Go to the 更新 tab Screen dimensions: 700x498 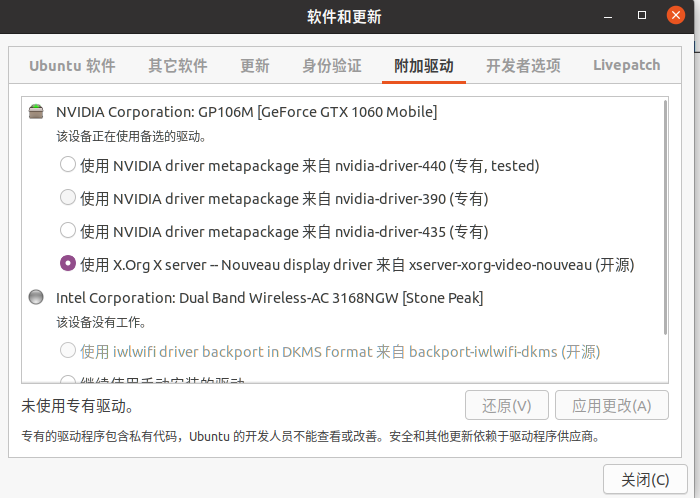tap(255, 66)
